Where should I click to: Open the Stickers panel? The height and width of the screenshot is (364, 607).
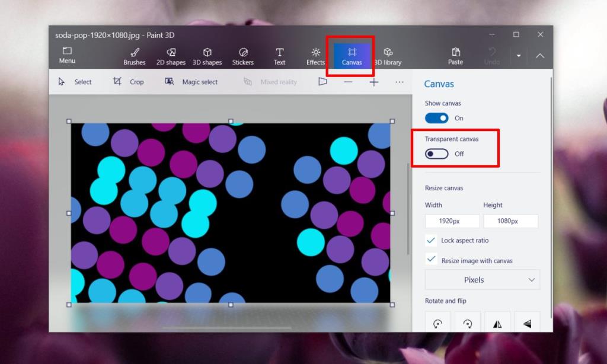click(x=243, y=56)
